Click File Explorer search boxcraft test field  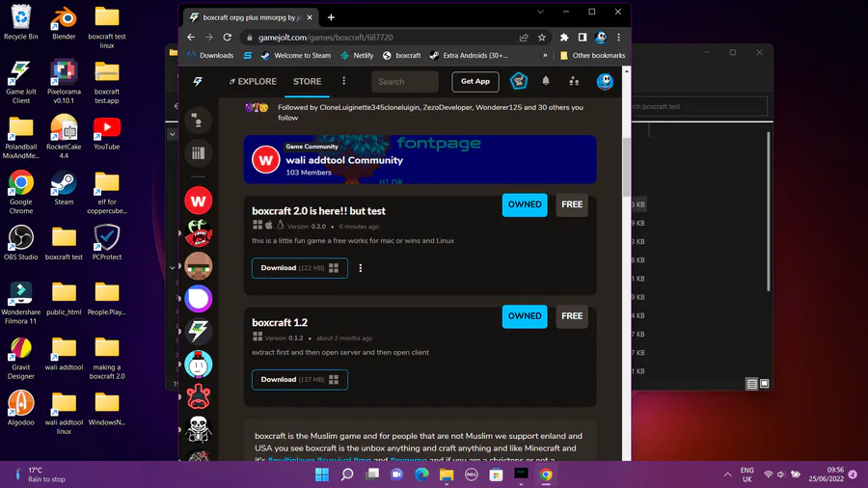698,106
